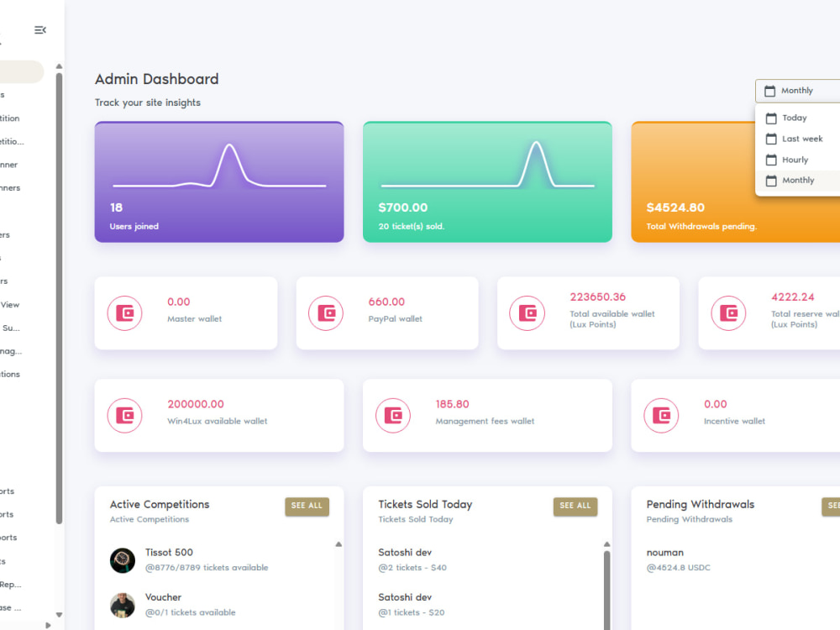Image resolution: width=840 pixels, height=630 pixels.
Task: Click the 0.00 Master wallet value
Action: point(178,302)
